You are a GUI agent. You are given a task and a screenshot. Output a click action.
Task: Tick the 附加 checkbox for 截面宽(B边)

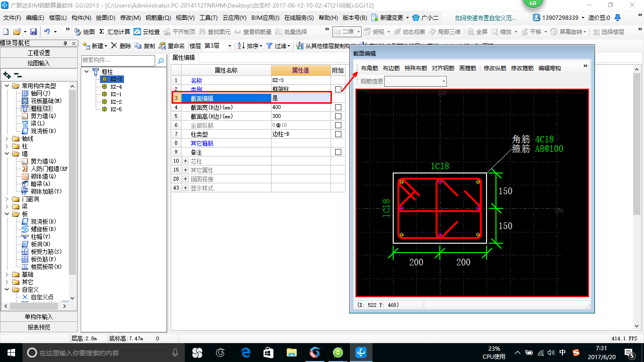(338, 107)
